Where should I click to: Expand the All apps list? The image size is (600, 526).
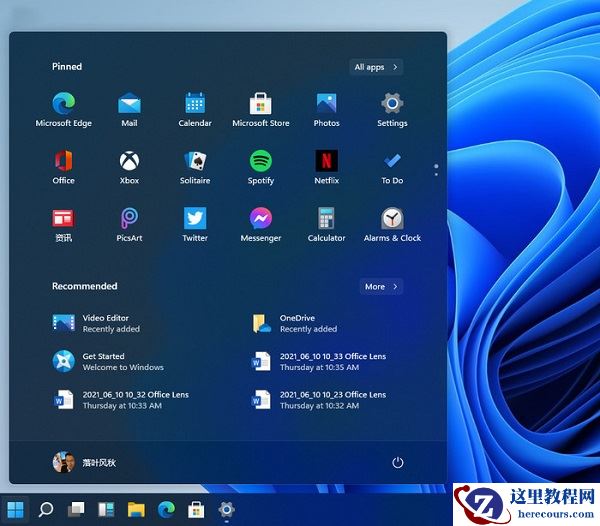pos(376,67)
